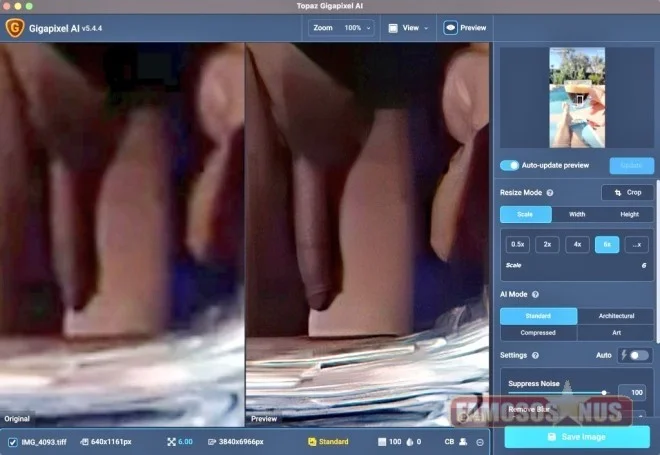Click the remove image icon in bottom bar
660x455 pixels.
pyautogui.click(x=480, y=442)
